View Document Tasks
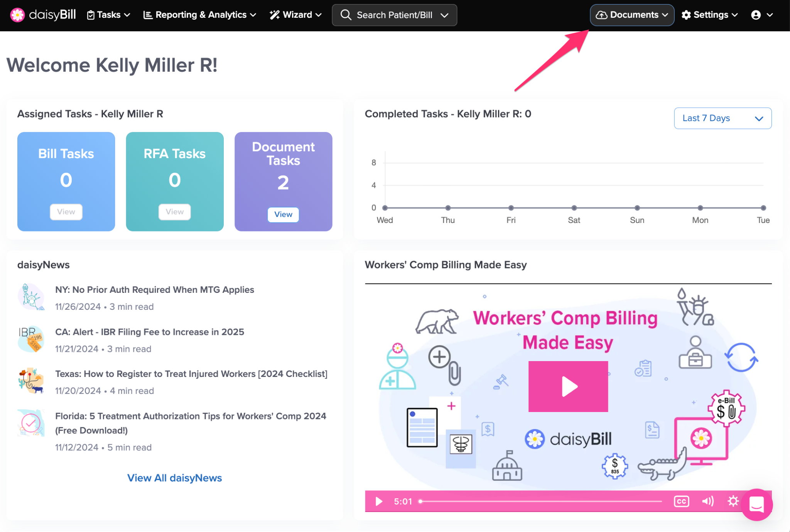Viewport: 790px width, 532px height. [283, 214]
